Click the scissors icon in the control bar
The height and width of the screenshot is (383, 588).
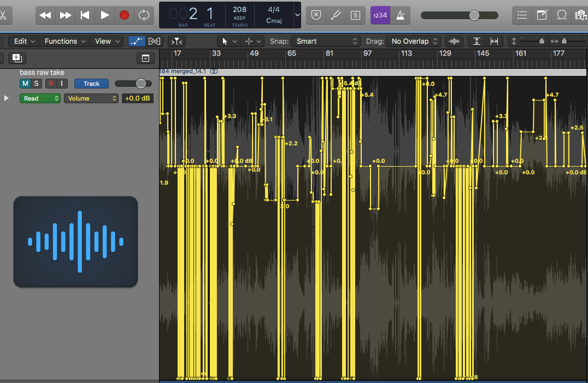pos(3,15)
